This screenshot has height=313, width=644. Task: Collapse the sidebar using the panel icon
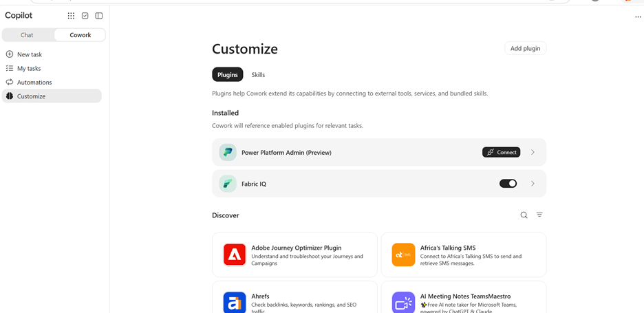(x=99, y=16)
